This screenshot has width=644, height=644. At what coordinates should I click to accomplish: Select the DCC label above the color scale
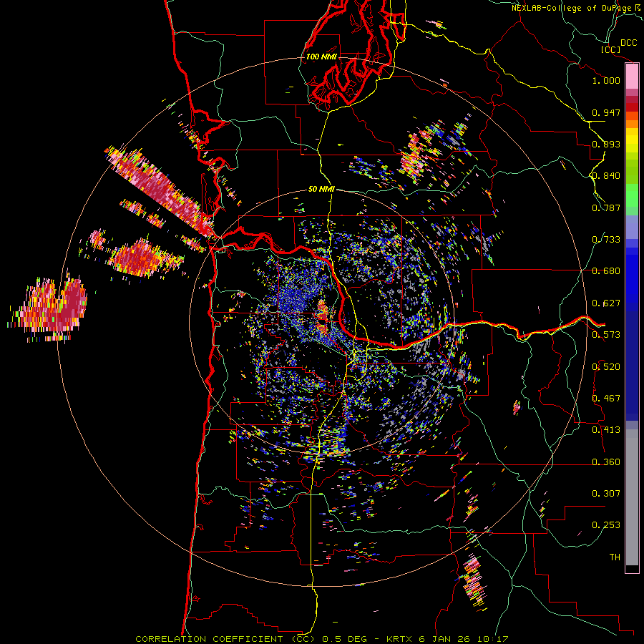click(628, 43)
